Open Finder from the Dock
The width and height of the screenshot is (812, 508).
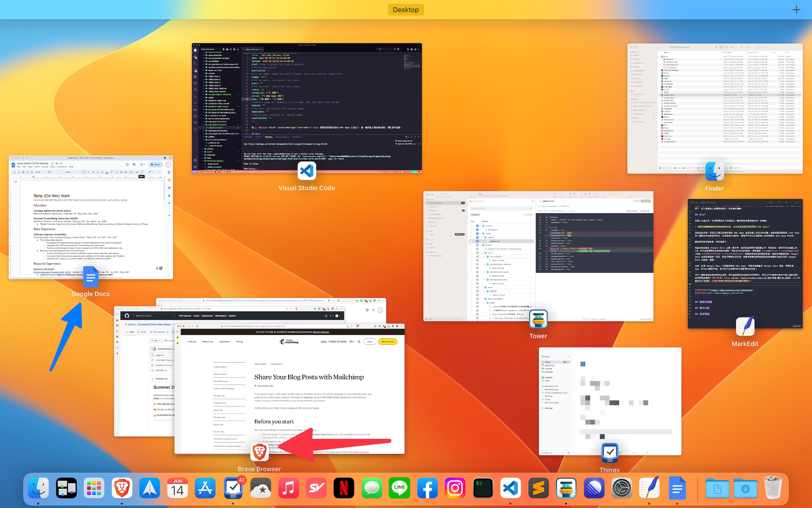(38, 488)
